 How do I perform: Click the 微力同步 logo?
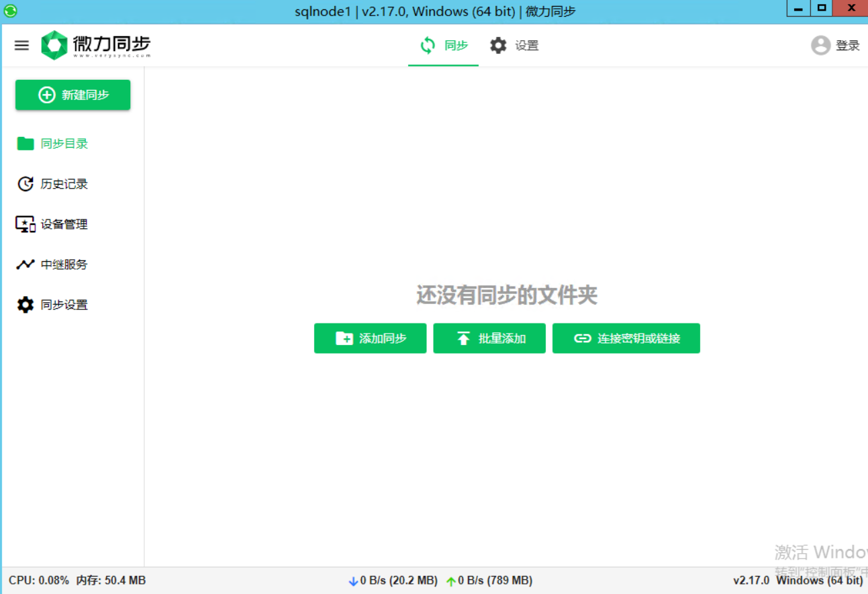pos(95,46)
